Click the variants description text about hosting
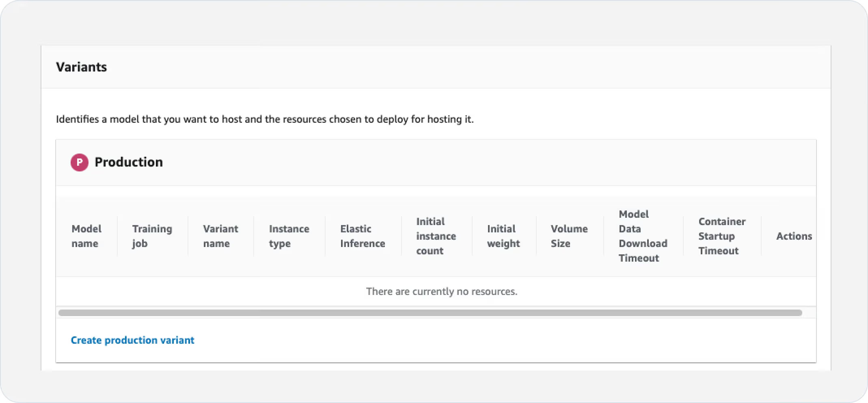The width and height of the screenshot is (868, 403). click(x=265, y=119)
